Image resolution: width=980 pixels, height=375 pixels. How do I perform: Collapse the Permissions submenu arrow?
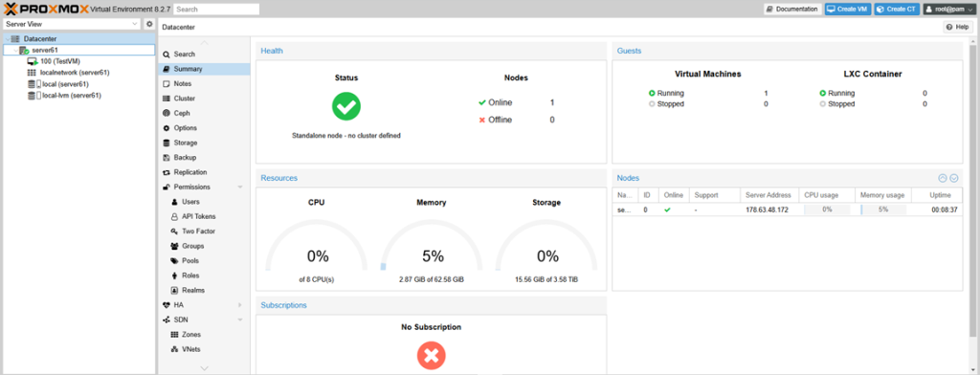[x=240, y=187]
